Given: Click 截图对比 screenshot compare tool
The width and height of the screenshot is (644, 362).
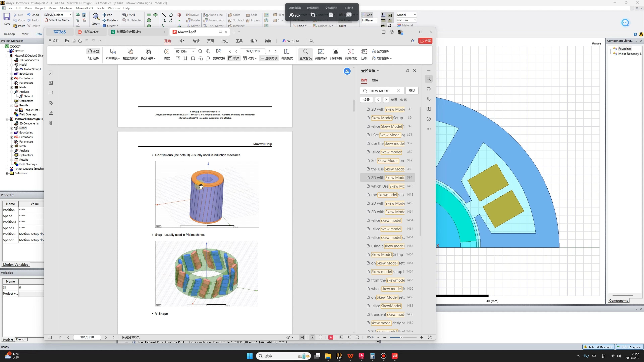Looking at the screenshot, I should tap(351, 54).
